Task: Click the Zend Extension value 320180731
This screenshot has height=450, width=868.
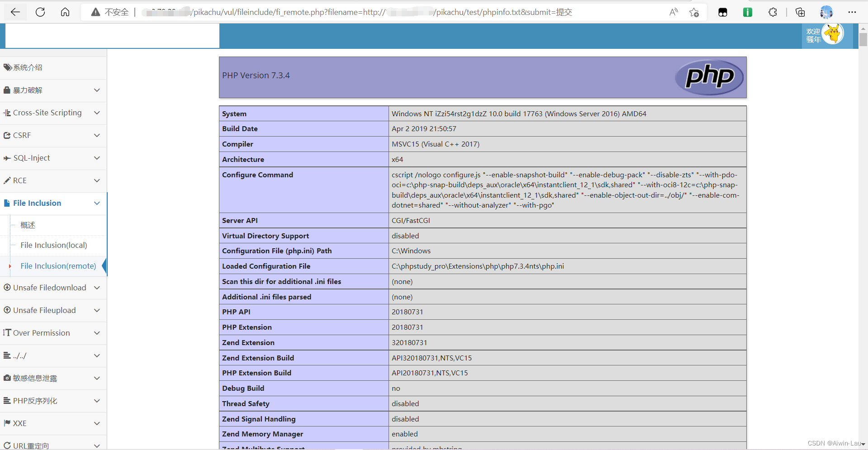Action: 409,342
